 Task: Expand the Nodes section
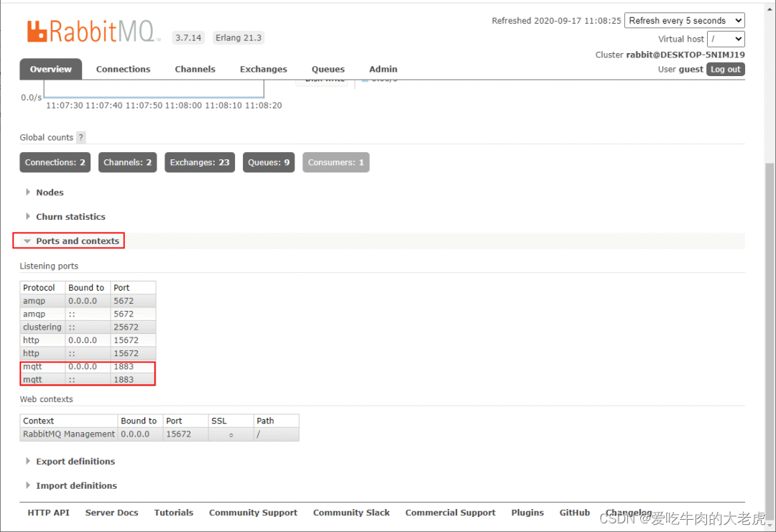point(50,192)
